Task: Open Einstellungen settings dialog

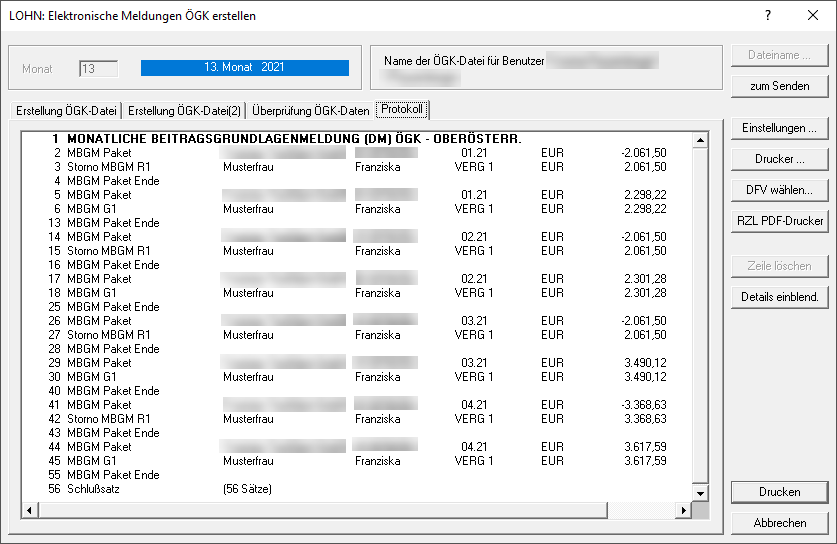Action: 779,128
